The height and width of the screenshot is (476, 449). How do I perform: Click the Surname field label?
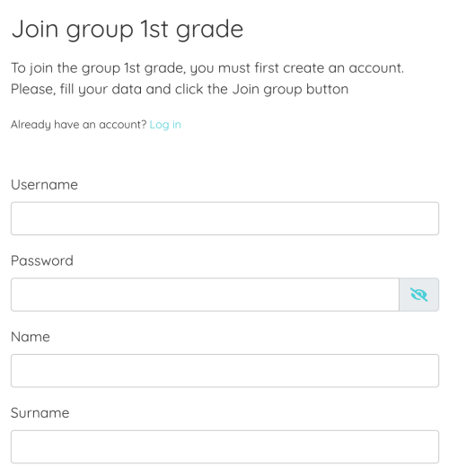(40, 413)
